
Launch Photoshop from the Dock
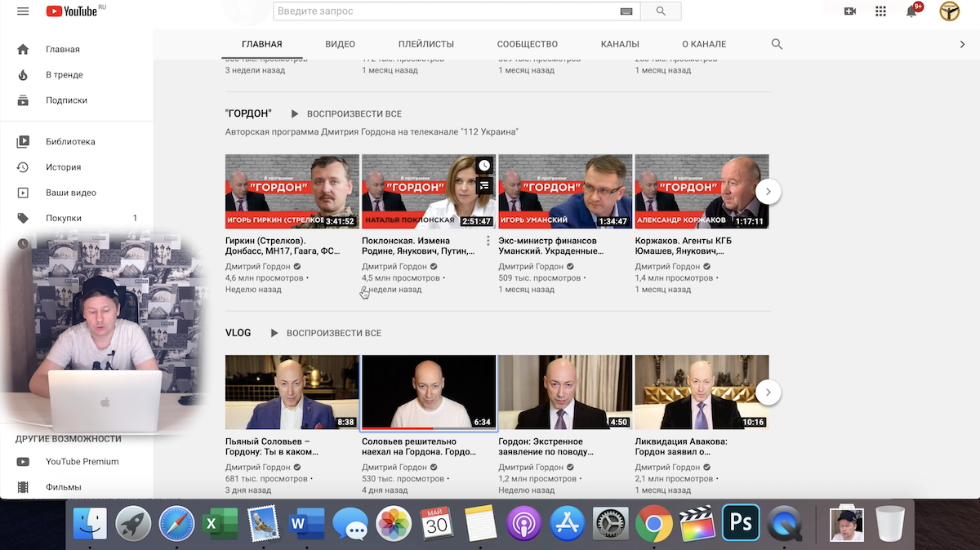click(x=741, y=523)
